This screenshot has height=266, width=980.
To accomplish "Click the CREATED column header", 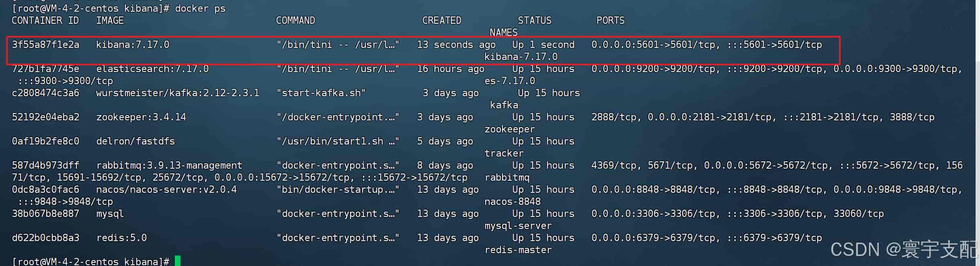I will [x=442, y=21].
